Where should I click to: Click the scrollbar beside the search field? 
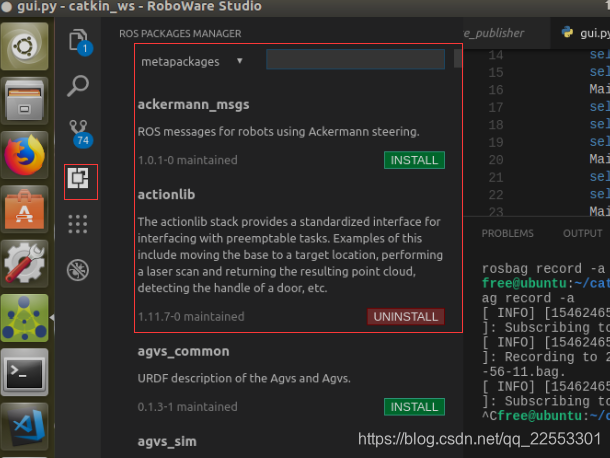click(458, 59)
